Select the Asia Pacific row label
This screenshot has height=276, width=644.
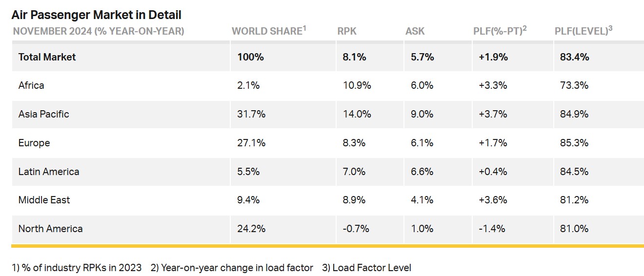click(44, 114)
